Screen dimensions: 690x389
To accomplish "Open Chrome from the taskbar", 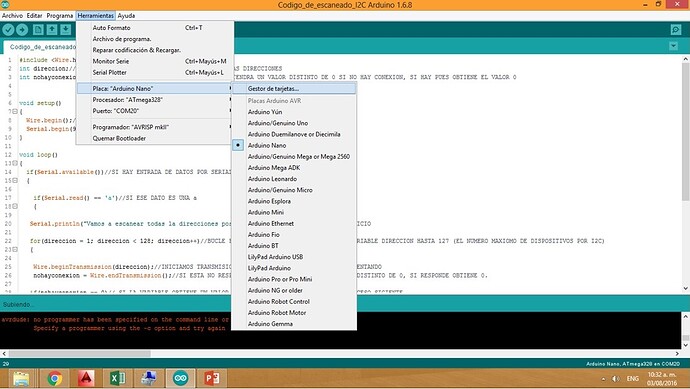I will point(55,378).
